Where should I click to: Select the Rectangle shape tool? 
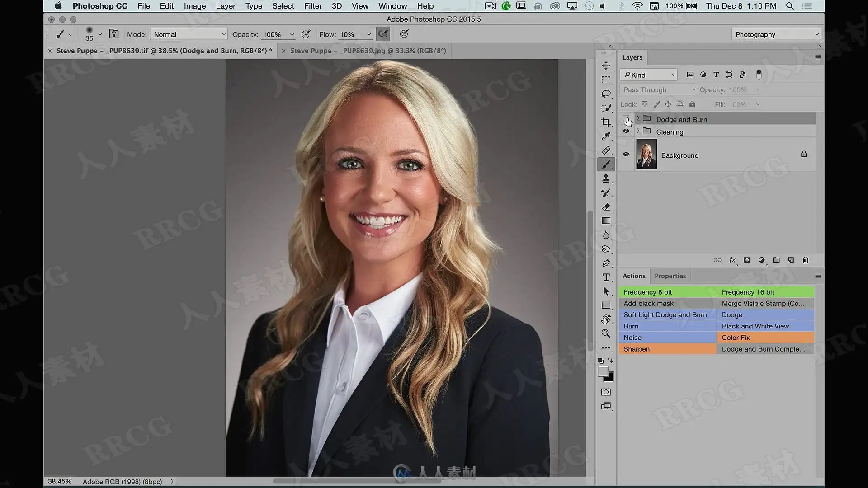[x=606, y=305]
